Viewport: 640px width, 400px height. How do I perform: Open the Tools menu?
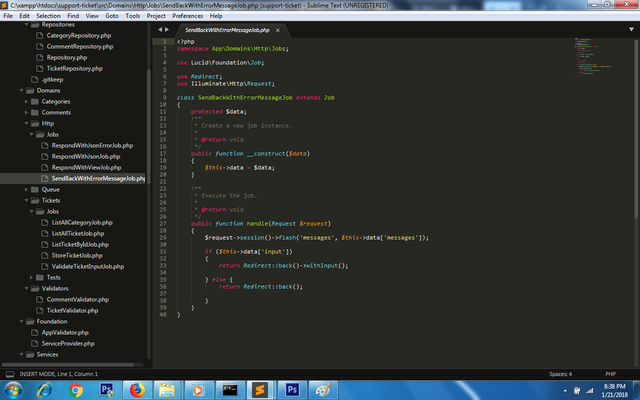pos(133,16)
